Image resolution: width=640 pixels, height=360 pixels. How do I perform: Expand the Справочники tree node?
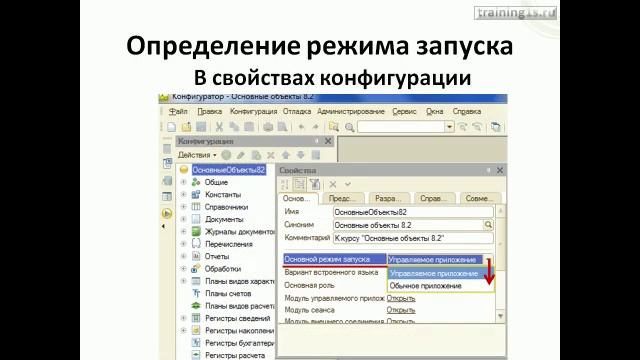pos(184,207)
